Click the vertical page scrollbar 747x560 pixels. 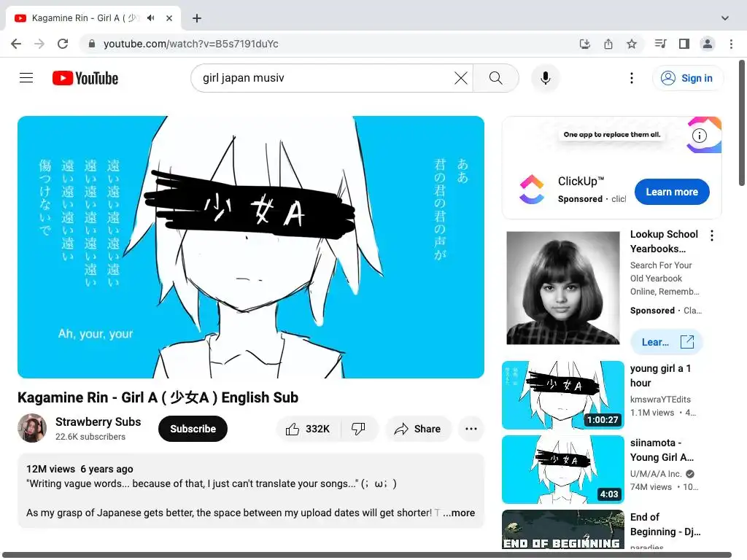pos(742,122)
